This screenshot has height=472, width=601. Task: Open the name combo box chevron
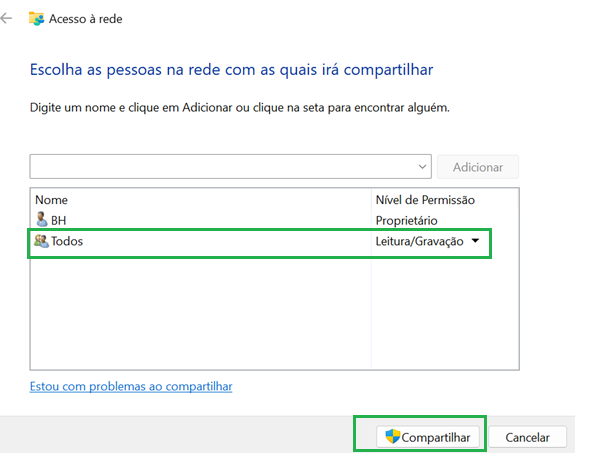click(422, 167)
